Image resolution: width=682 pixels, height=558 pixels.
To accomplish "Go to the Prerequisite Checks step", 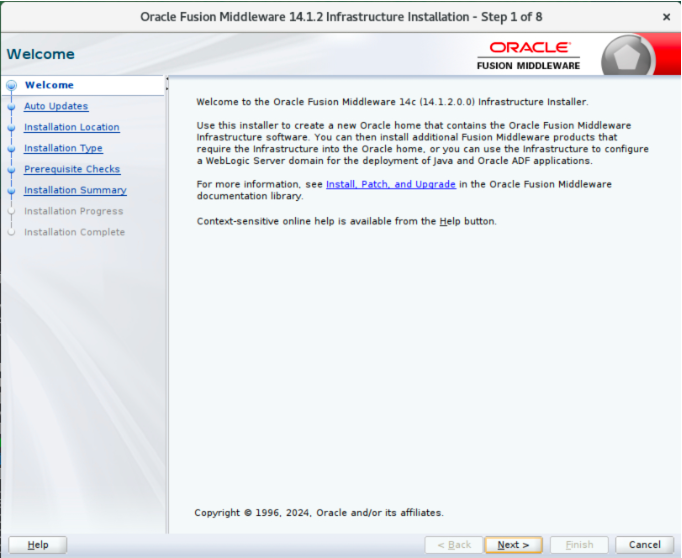I will coord(72,169).
